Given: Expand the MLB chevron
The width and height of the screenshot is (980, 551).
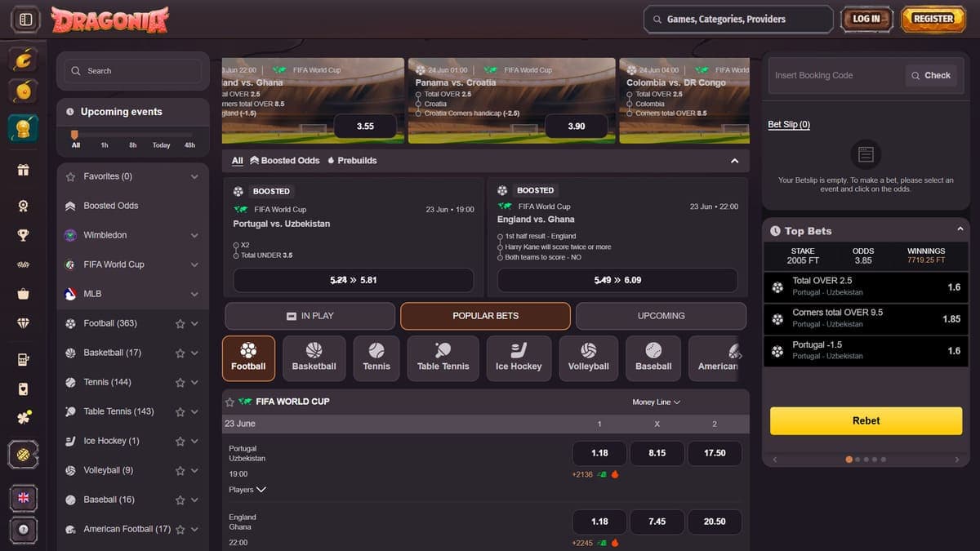Looking at the screenshot, I should [194, 294].
